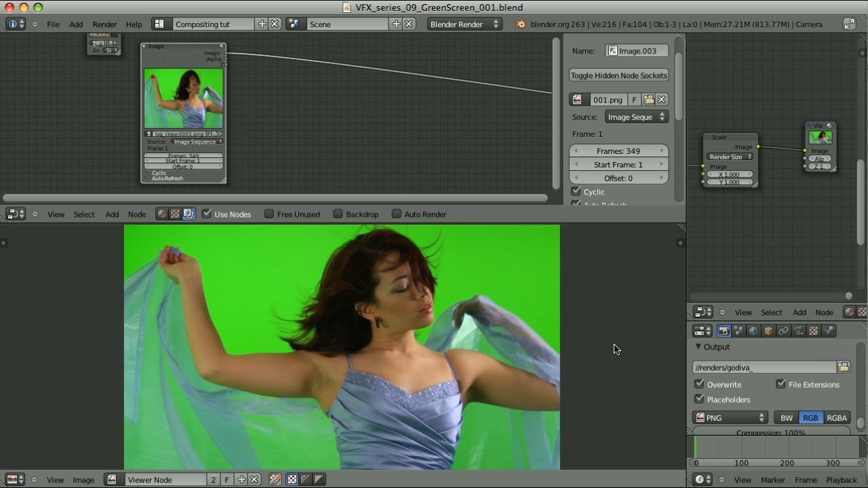Select the Texture nodes checker icon
Image resolution: width=868 pixels, height=488 pixels.
tap(175, 214)
